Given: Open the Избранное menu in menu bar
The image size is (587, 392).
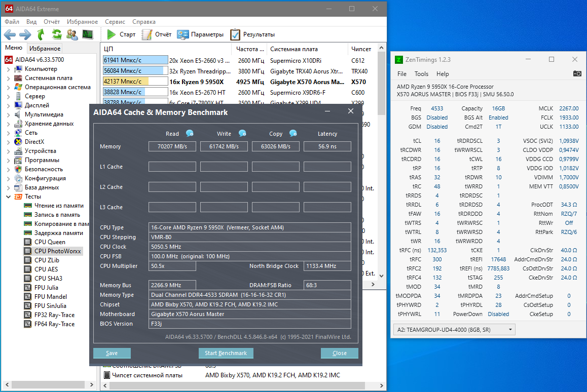Looking at the screenshot, I should (x=82, y=22).
